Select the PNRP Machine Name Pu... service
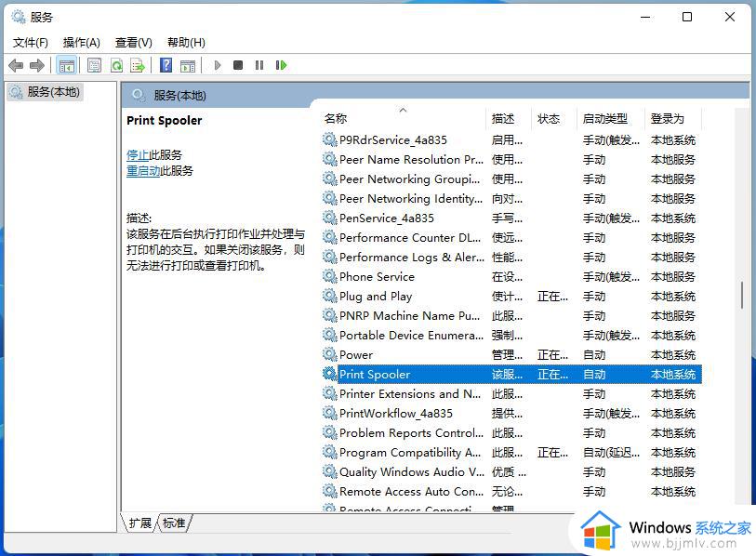This screenshot has height=556, width=756. coord(410,316)
